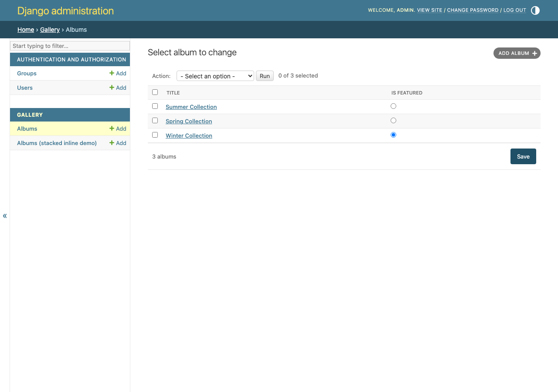Open Gallery in the breadcrumb
Image resolution: width=558 pixels, height=392 pixels.
tap(50, 30)
